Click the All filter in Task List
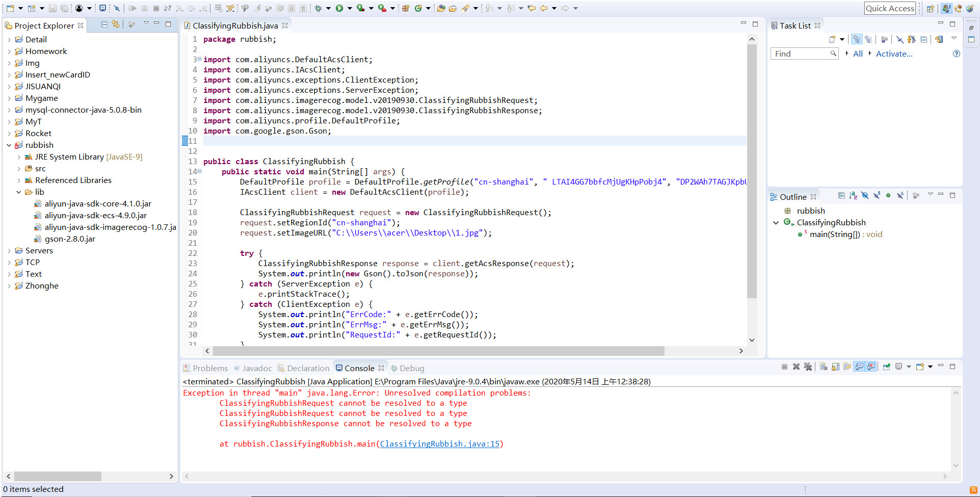 858,54
